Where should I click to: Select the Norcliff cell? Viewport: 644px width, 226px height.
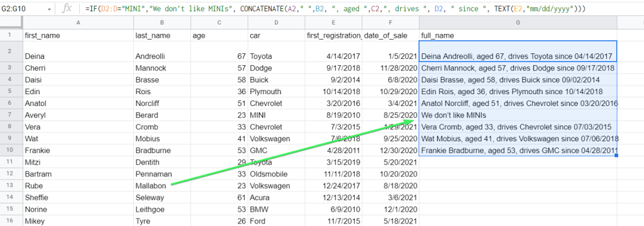pos(163,103)
